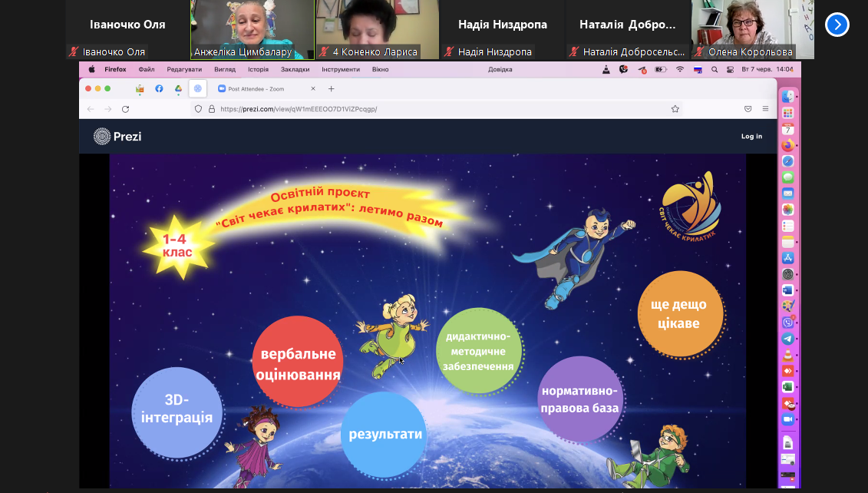View site padlock connection info
The height and width of the screenshot is (493, 868).
click(212, 109)
